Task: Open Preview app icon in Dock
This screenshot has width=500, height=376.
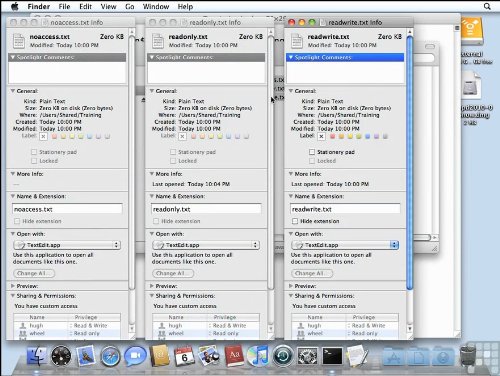Action: pyautogui.click(x=209, y=356)
